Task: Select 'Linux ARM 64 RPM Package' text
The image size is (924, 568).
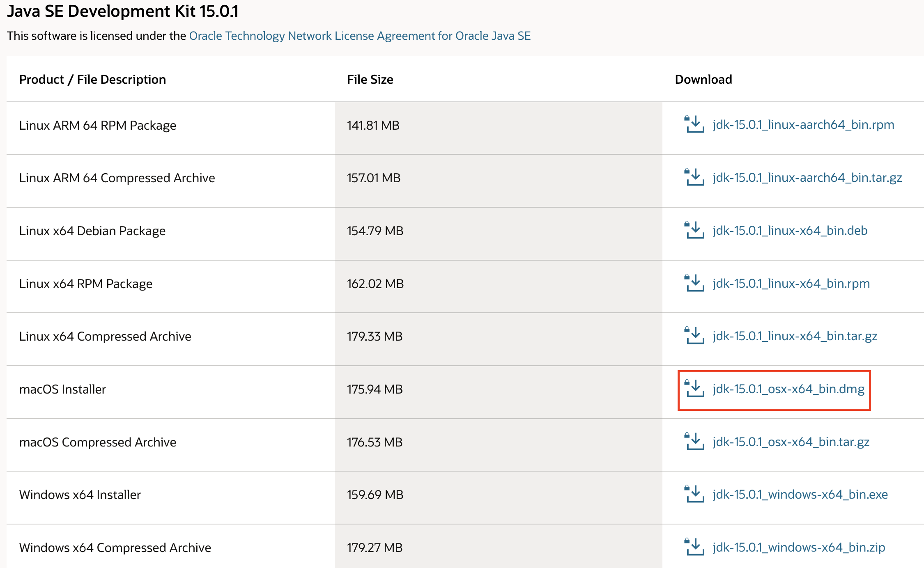Action: pos(98,125)
